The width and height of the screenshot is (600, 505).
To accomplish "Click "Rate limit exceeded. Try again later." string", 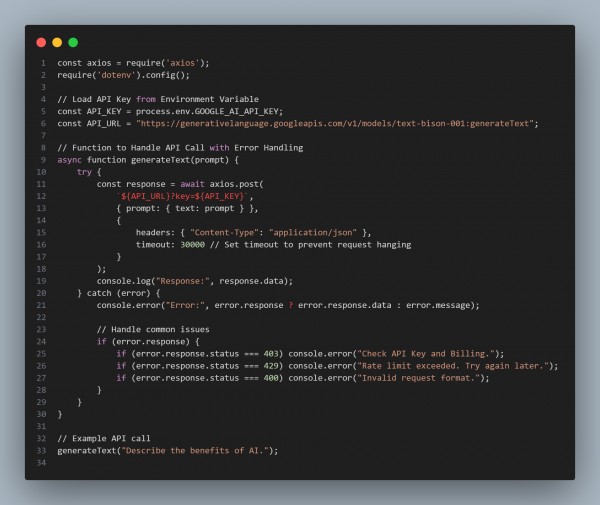I will 453,366.
